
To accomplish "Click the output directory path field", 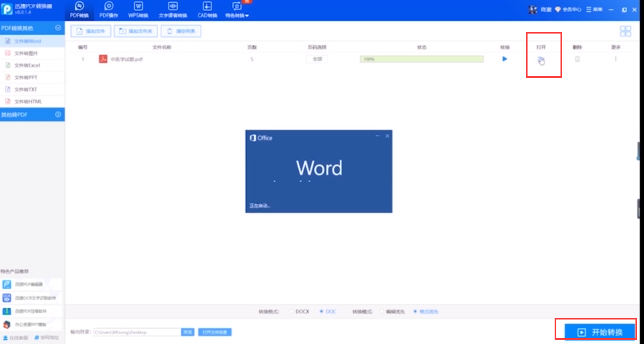I will point(137,332).
